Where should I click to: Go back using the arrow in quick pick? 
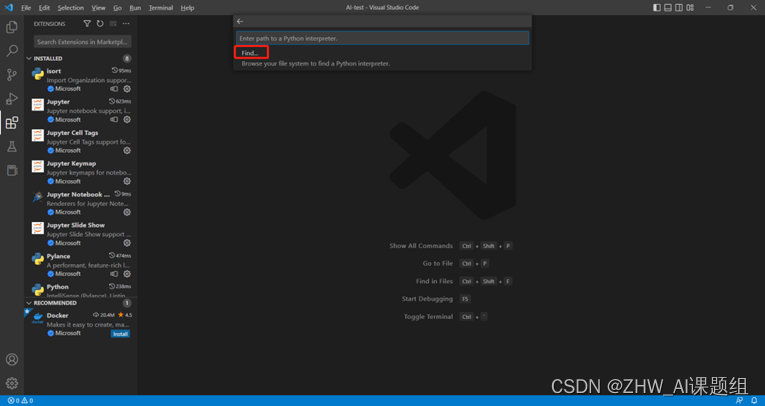[x=240, y=21]
